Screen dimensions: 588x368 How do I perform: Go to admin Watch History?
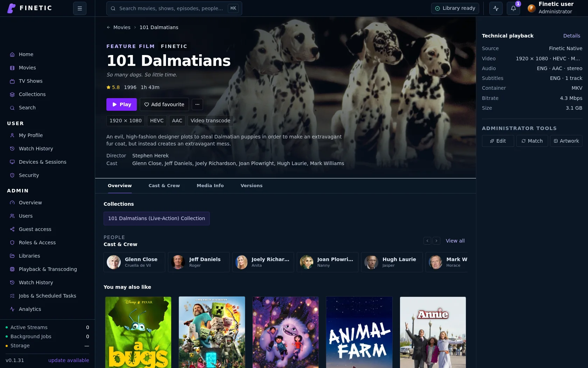click(48, 282)
